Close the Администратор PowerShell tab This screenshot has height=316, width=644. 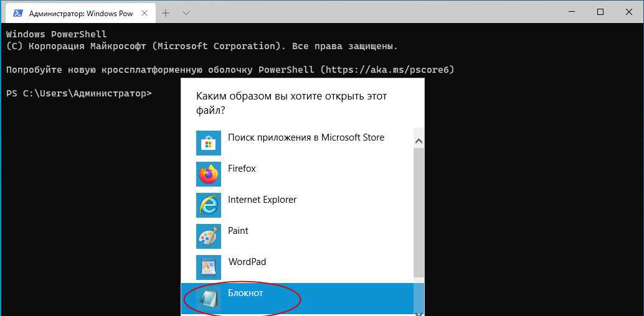143,12
